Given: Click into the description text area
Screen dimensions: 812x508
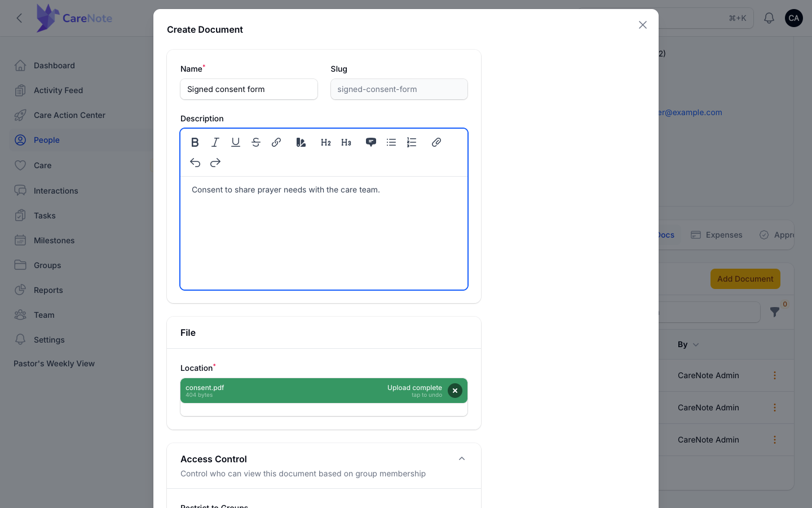Looking at the screenshot, I should pos(324,233).
